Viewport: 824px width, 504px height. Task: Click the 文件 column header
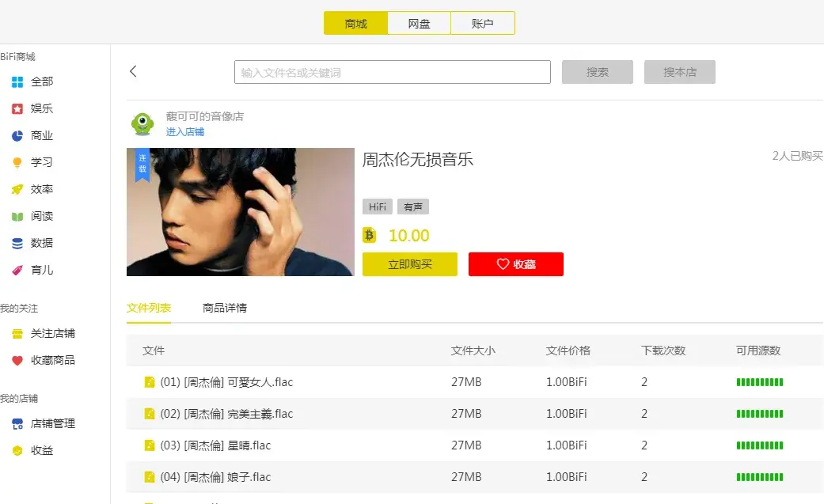154,351
